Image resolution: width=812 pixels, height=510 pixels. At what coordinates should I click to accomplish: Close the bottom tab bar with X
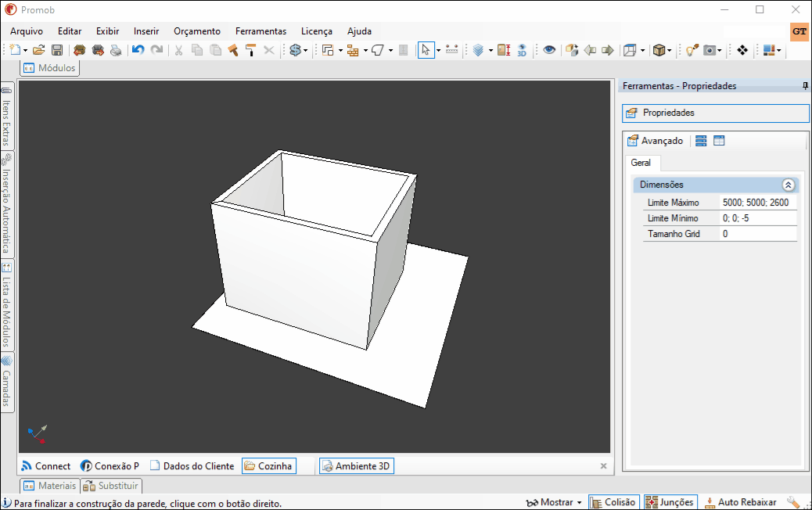[x=603, y=466]
